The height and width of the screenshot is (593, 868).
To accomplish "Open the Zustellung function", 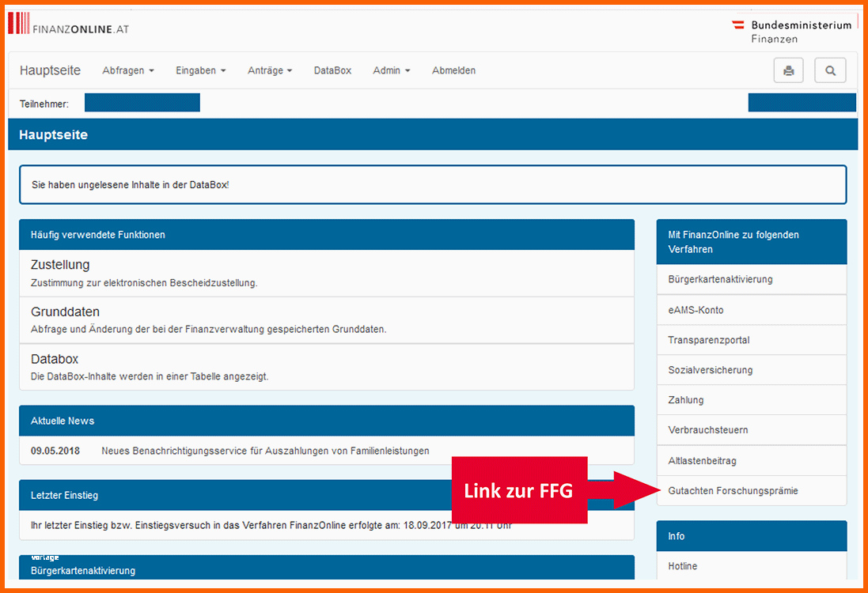I will click(x=327, y=274).
